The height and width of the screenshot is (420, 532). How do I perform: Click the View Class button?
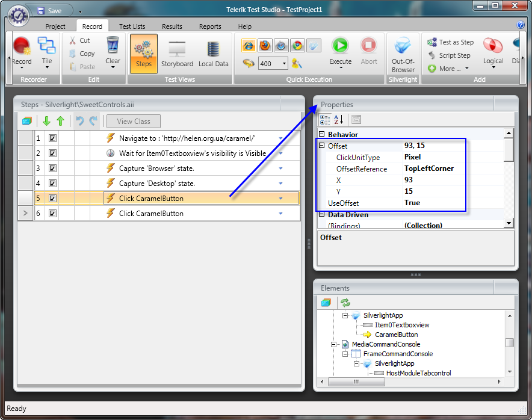coord(134,121)
